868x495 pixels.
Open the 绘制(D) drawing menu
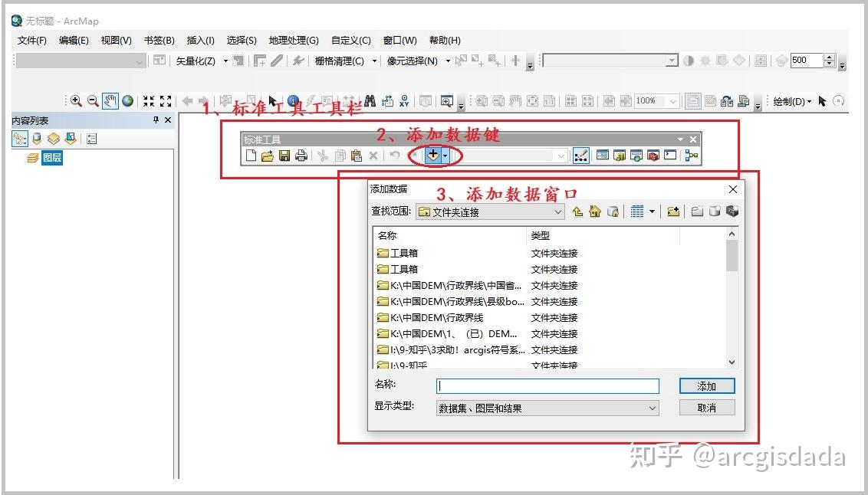pyautogui.click(x=792, y=101)
